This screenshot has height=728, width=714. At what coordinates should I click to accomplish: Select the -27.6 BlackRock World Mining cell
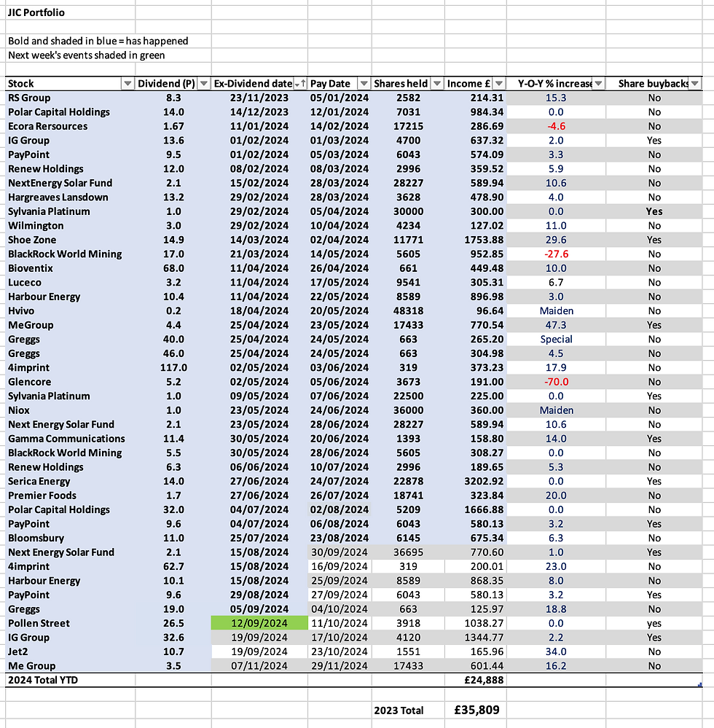point(556,254)
